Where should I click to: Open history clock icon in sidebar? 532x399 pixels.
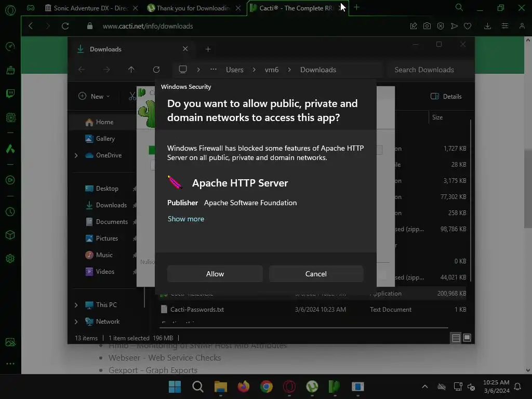(10, 212)
